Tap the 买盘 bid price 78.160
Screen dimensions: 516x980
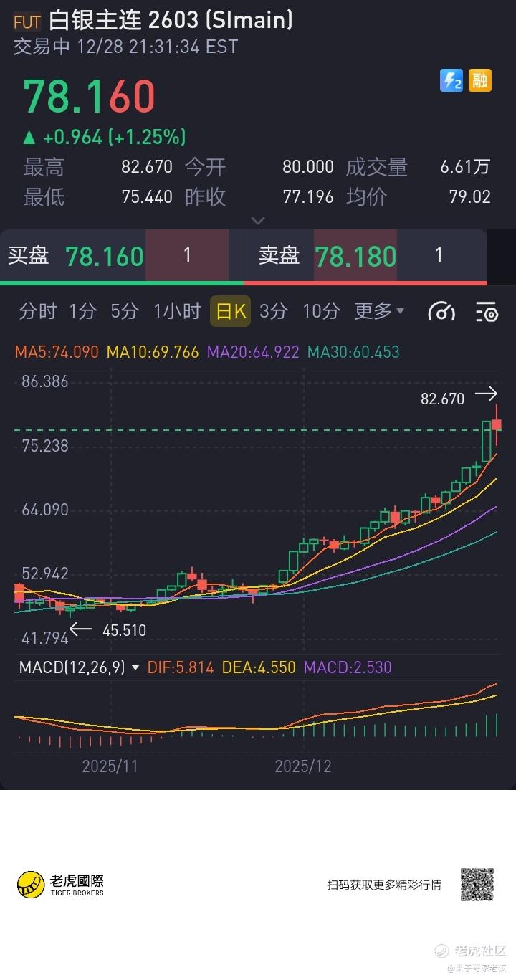tap(105, 256)
